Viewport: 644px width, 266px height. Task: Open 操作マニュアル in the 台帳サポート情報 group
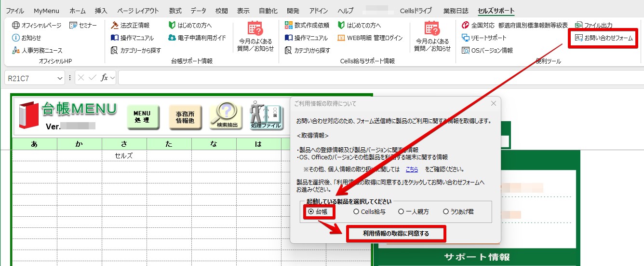132,38
